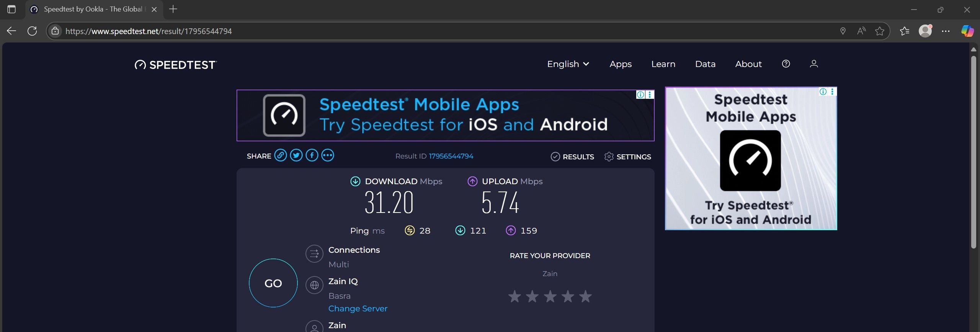Share result on Facebook
The image size is (980, 332).
(x=312, y=155)
